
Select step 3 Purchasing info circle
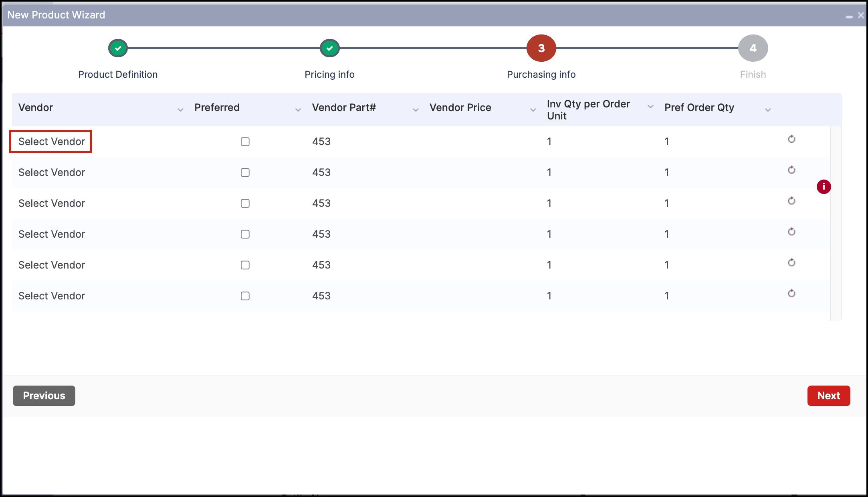541,48
